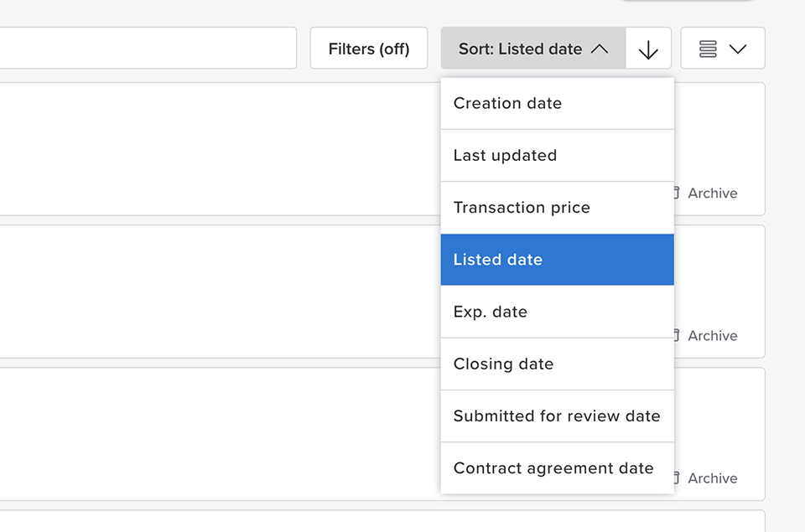Viewport: 805px width, 532px height.
Task: Archive the second listing using its Archive link
Action: click(712, 335)
